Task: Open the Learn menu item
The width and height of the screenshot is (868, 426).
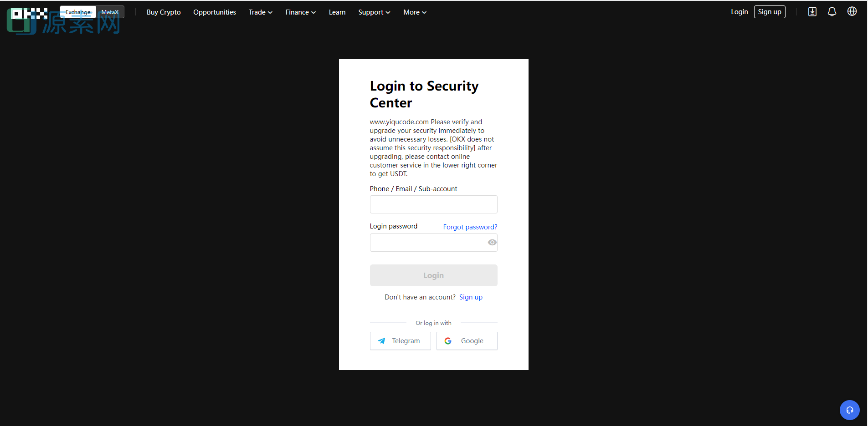Action: point(337,12)
